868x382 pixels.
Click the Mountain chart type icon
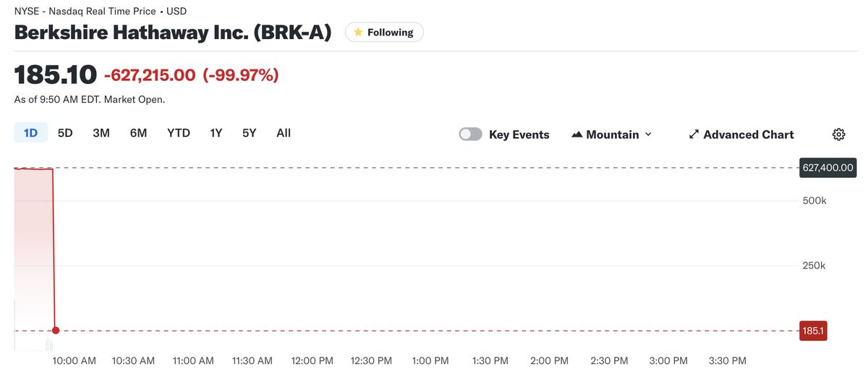pos(577,135)
